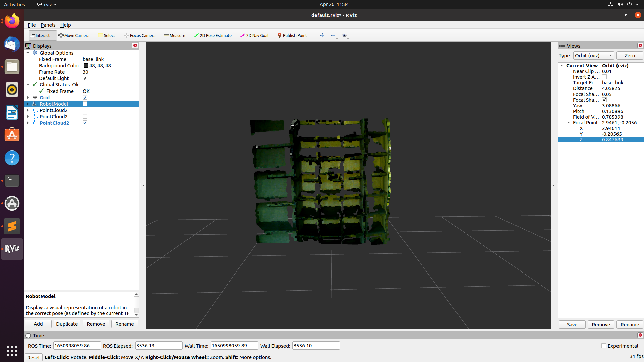Click the minus remove-tool icon
The height and width of the screenshot is (362, 644).
tap(333, 35)
